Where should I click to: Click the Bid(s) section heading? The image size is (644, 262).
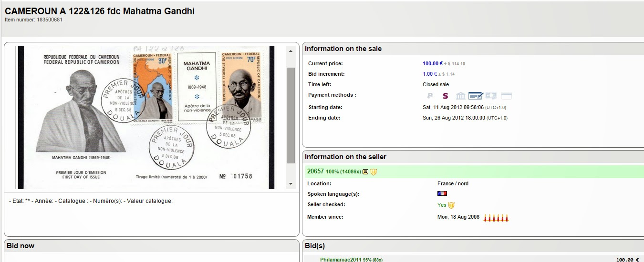click(315, 246)
